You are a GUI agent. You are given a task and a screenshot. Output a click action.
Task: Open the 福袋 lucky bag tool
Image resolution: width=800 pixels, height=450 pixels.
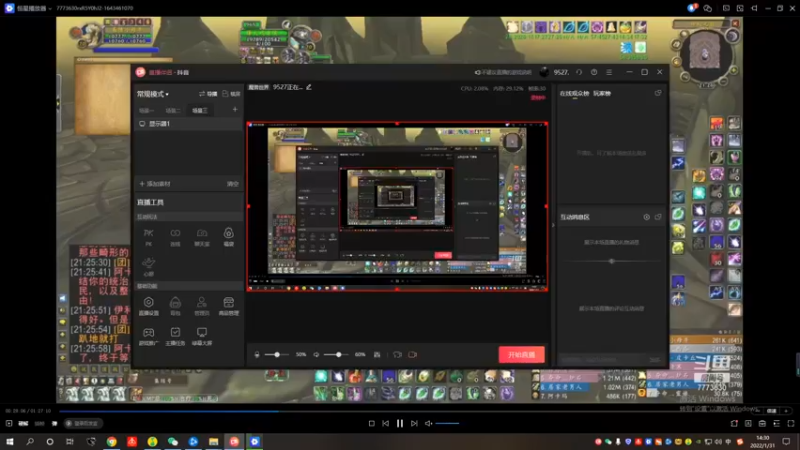click(229, 237)
